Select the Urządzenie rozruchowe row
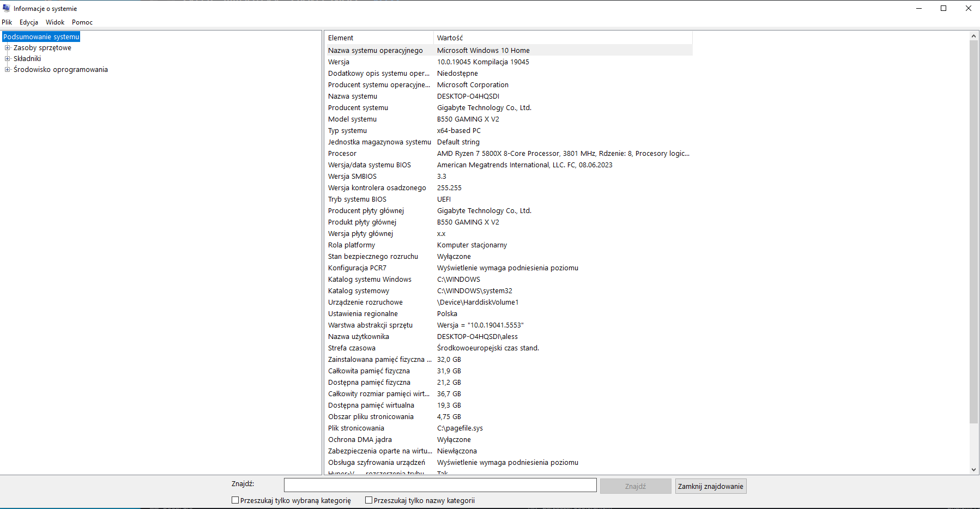 509,302
